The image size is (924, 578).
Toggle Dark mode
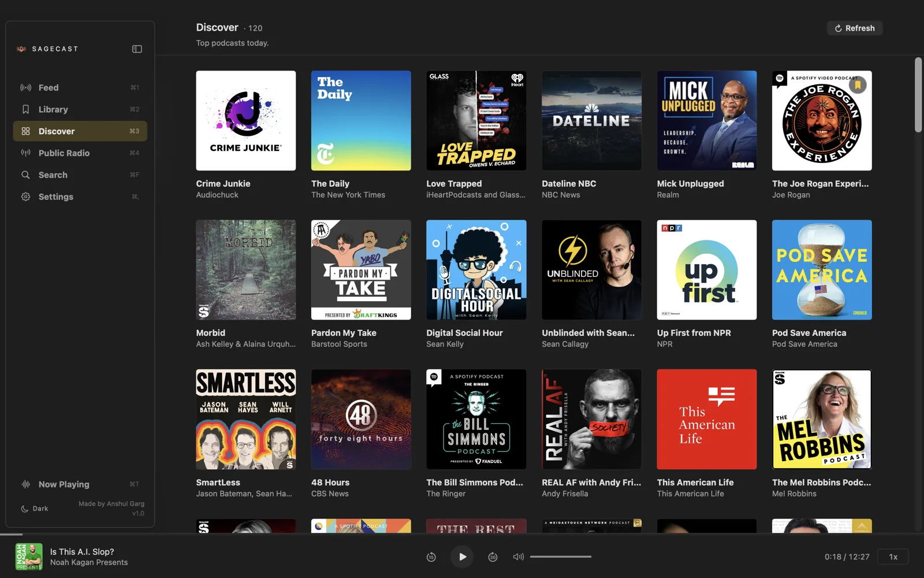[35, 508]
